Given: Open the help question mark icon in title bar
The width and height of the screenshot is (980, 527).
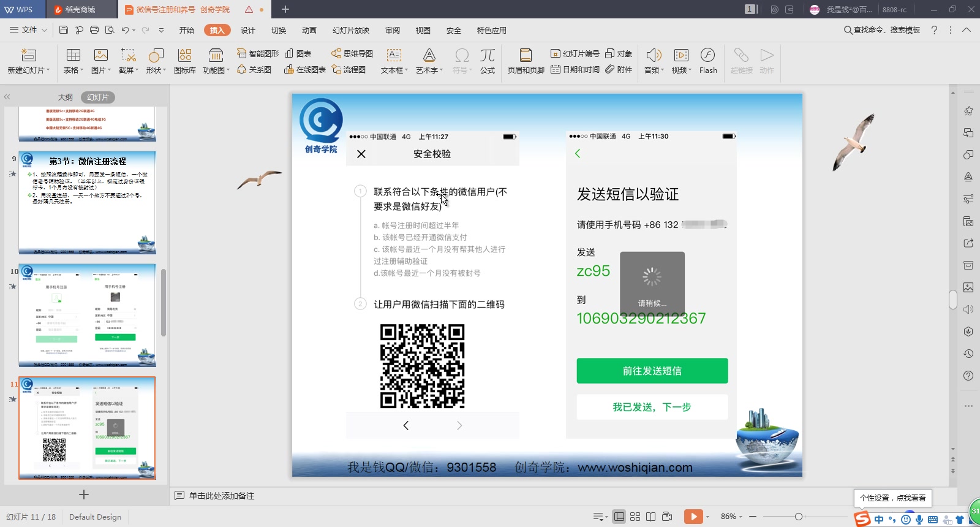Looking at the screenshot, I should pyautogui.click(x=934, y=29).
